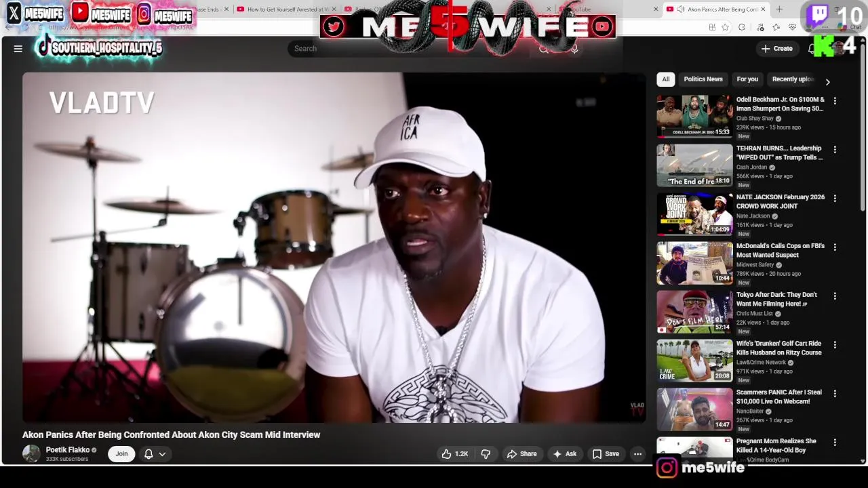Open the Poetik Flakko channel name link
The height and width of the screenshot is (488, 868).
click(68, 450)
